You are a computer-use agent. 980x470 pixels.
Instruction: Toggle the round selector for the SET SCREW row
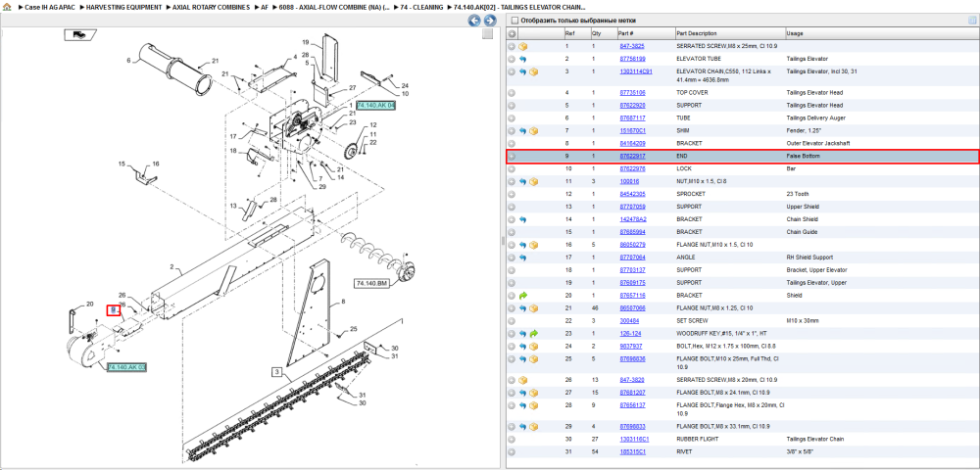coord(512,320)
